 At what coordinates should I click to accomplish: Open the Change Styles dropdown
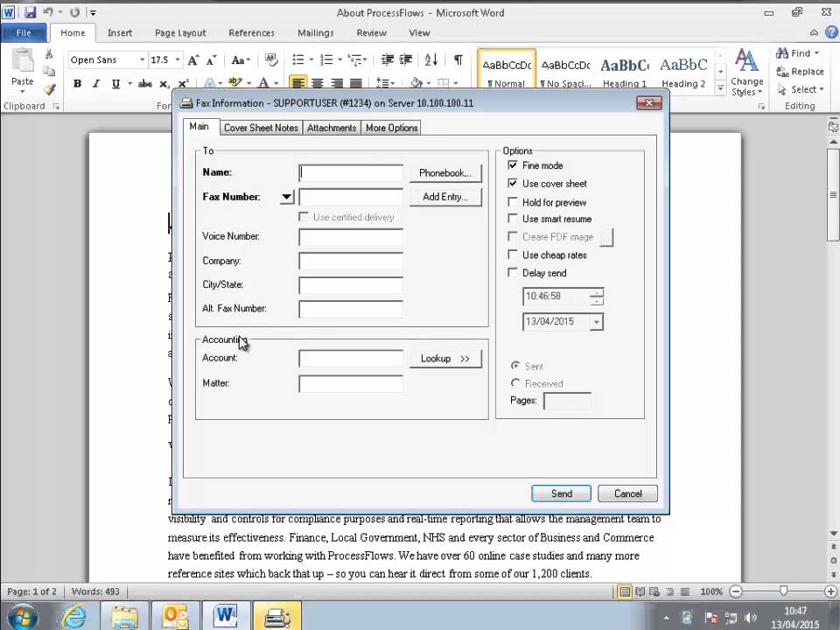pyautogui.click(x=746, y=73)
